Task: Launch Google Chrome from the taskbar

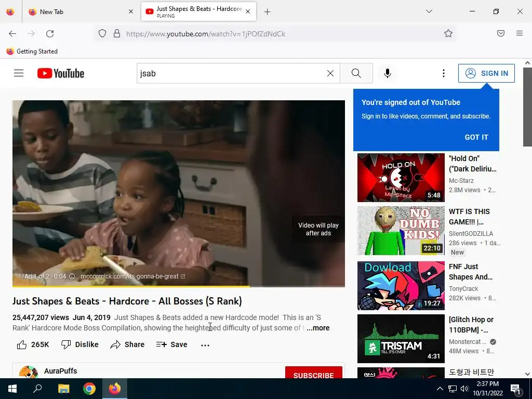Action: [89, 389]
